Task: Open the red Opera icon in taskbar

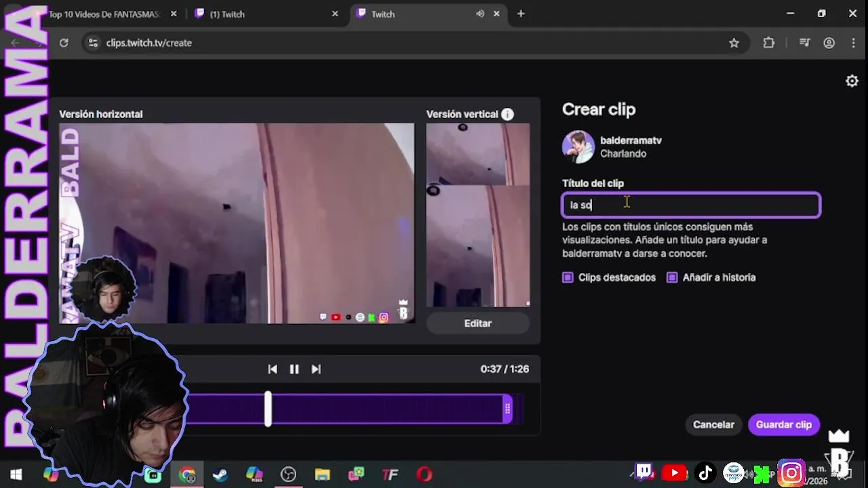Action: [425, 474]
